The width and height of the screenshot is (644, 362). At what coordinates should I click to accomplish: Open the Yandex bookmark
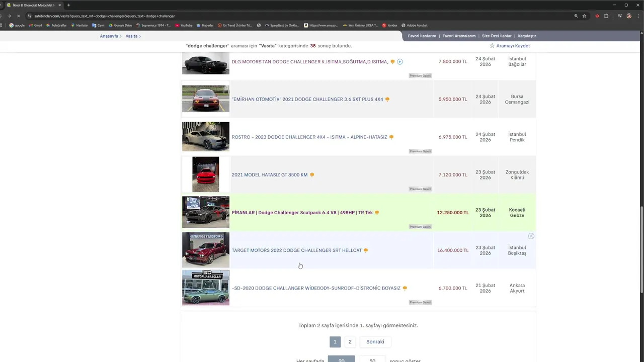[x=390, y=25]
